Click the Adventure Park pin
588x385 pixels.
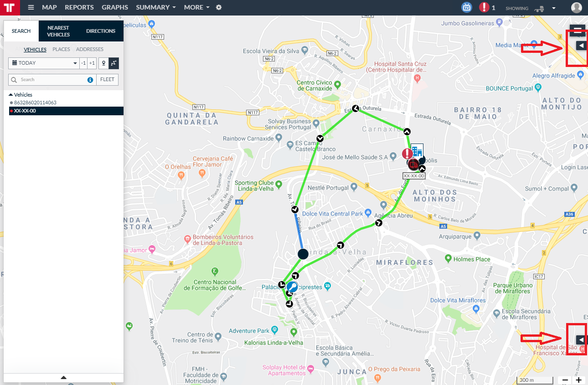274,330
